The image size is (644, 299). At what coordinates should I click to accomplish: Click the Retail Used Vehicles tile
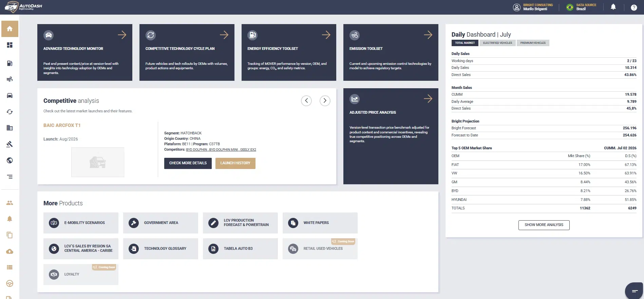pos(320,249)
